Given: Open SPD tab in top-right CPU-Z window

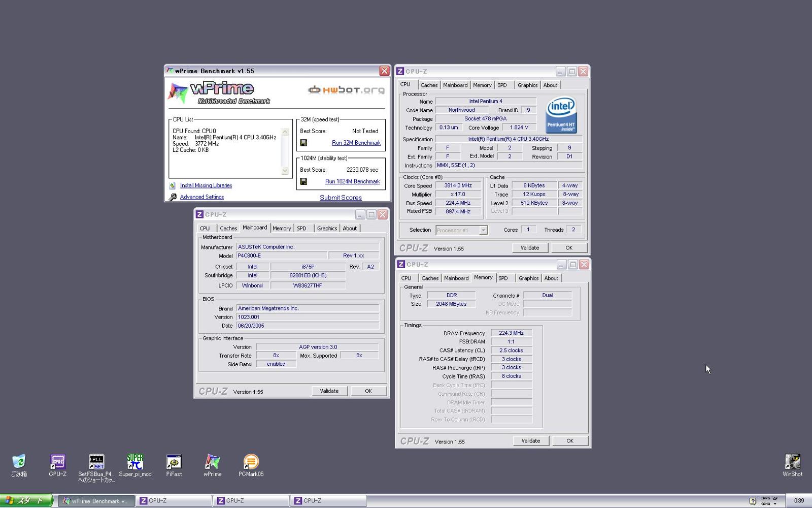Looking at the screenshot, I should [502, 85].
